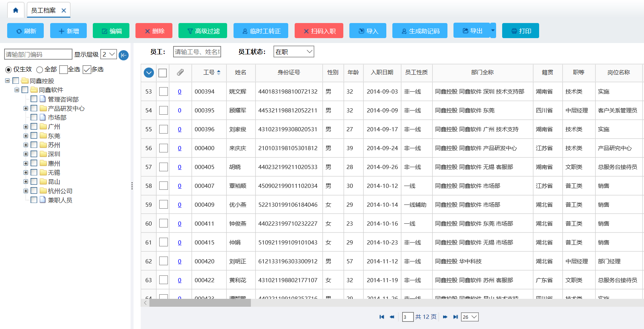The image size is (644, 329).
Task: Check the row checkbox for 姚文辉
Action: 163,91
